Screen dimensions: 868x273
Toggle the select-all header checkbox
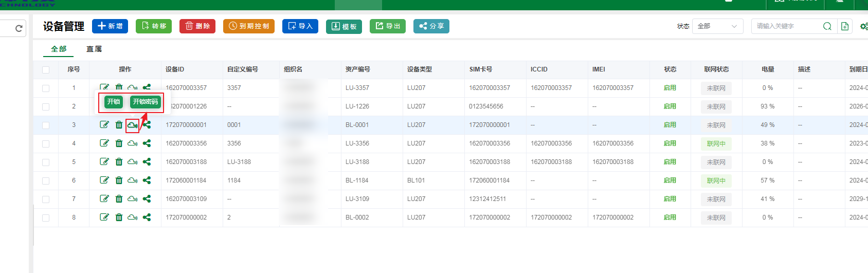point(46,69)
